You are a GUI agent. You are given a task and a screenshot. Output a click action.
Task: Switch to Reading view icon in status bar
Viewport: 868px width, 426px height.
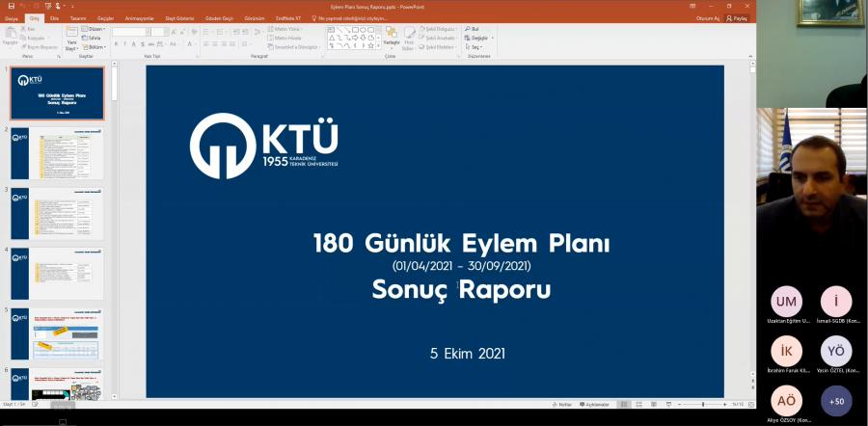tap(655, 404)
